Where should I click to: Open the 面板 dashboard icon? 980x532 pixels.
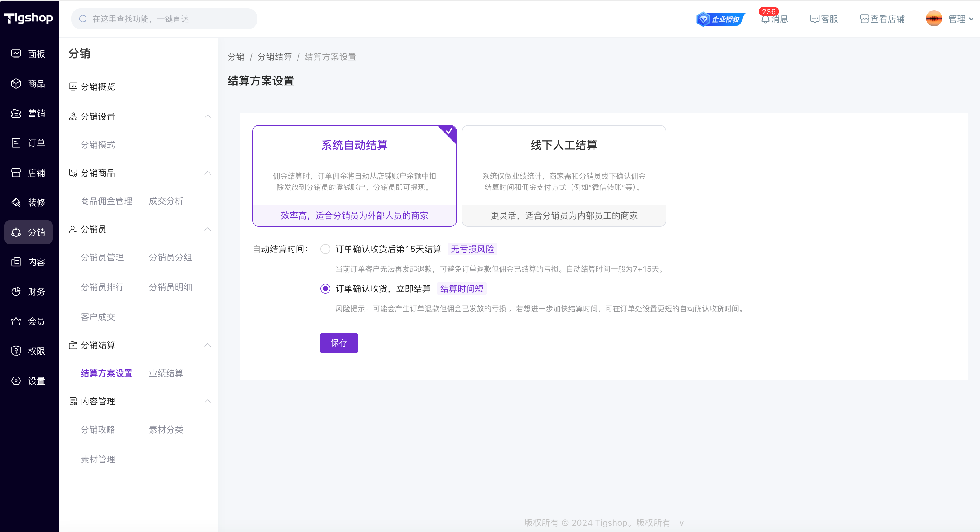tap(16, 54)
